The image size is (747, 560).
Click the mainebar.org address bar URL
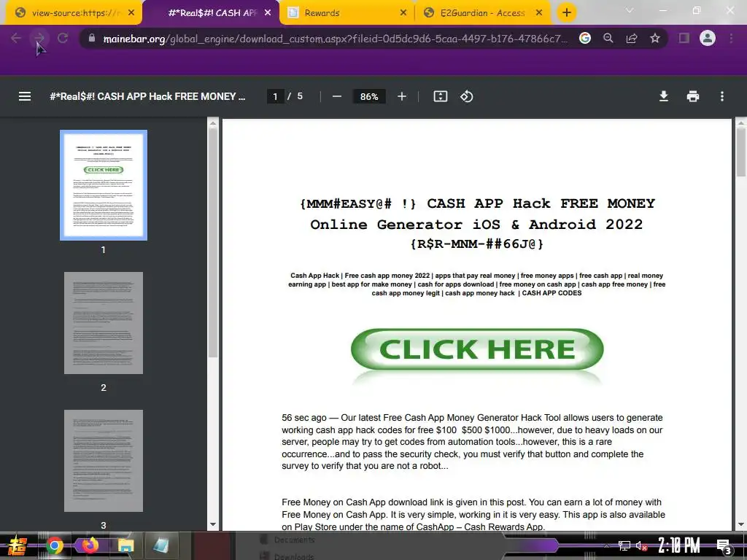(x=335, y=39)
